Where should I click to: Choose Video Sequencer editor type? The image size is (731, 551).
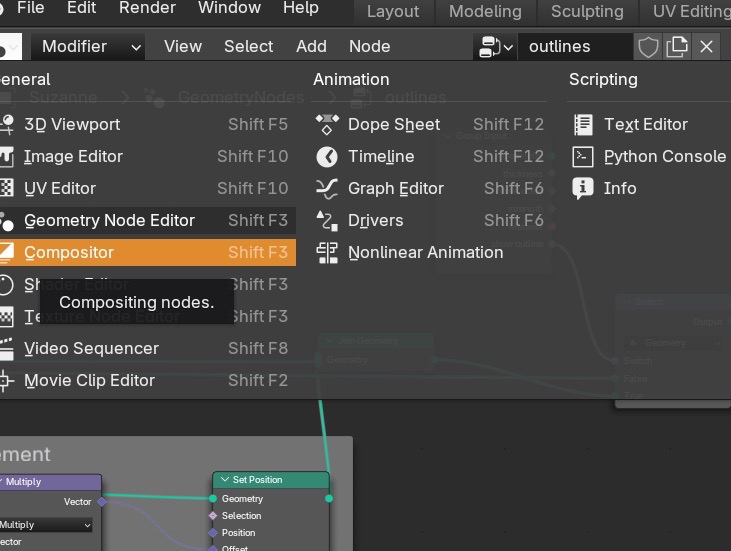tap(147, 349)
